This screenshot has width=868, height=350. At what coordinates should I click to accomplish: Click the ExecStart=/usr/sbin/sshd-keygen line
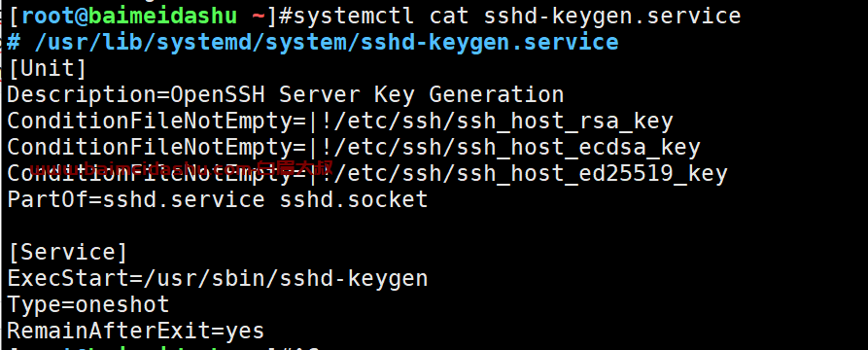(x=217, y=279)
